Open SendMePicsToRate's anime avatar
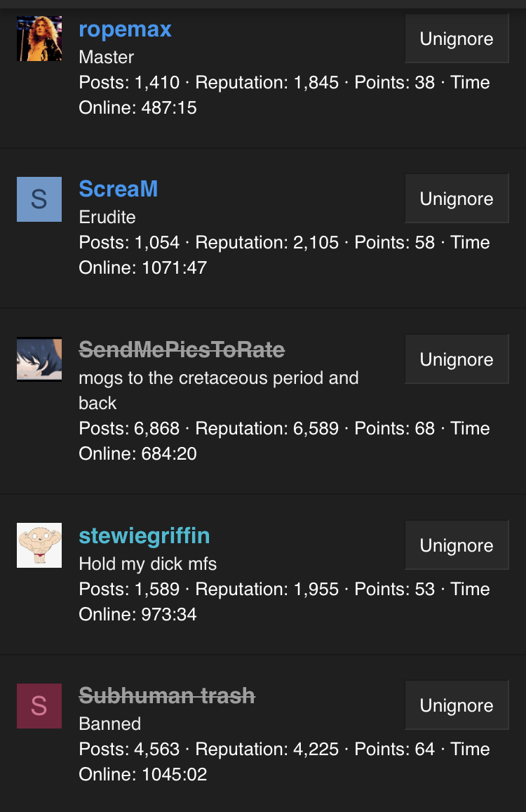Image resolution: width=526 pixels, height=812 pixels. 39,359
